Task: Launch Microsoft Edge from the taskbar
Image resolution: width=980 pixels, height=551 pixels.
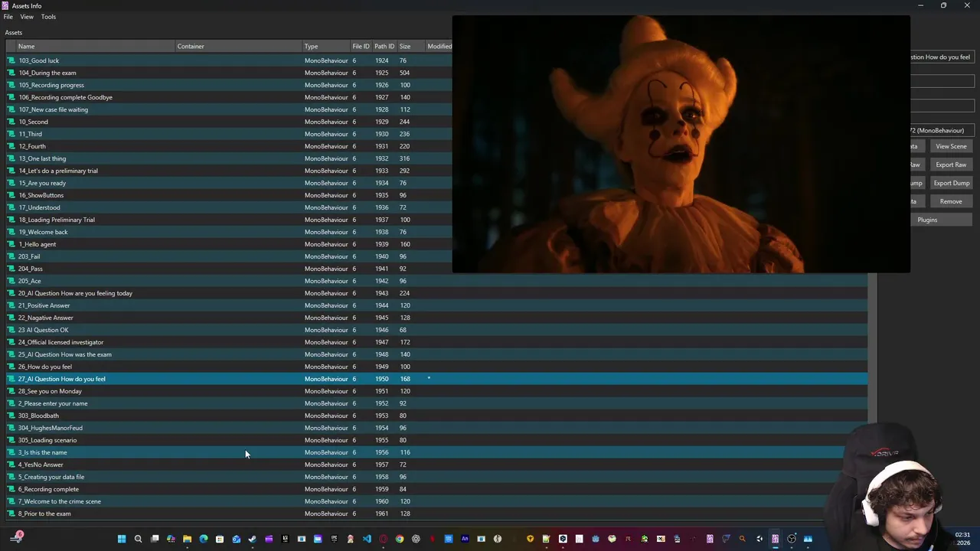Action: [x=204, y=539]
